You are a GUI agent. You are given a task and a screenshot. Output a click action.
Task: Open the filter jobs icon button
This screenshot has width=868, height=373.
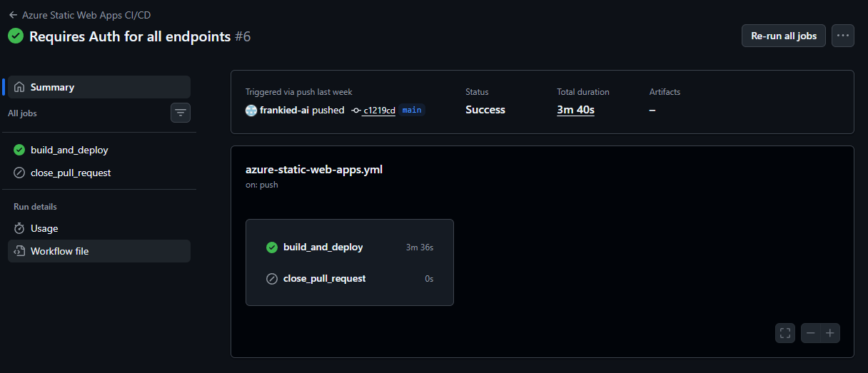(181, 113)
